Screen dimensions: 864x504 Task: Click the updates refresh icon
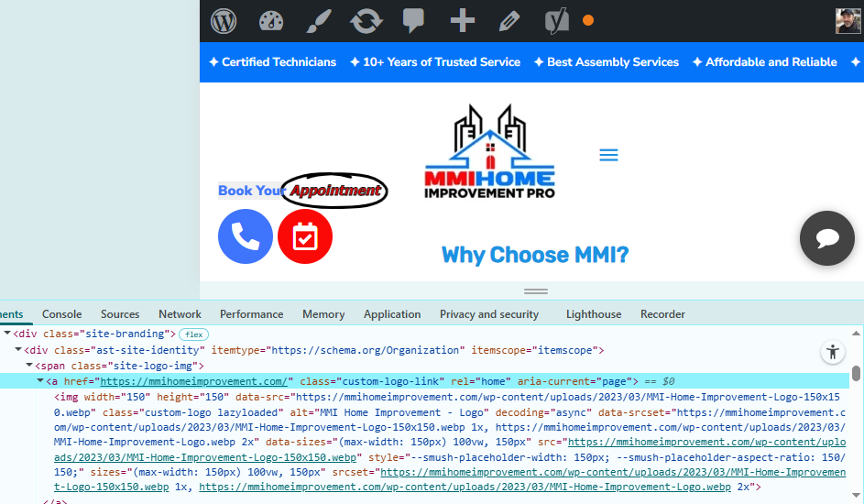pos(366,21)
